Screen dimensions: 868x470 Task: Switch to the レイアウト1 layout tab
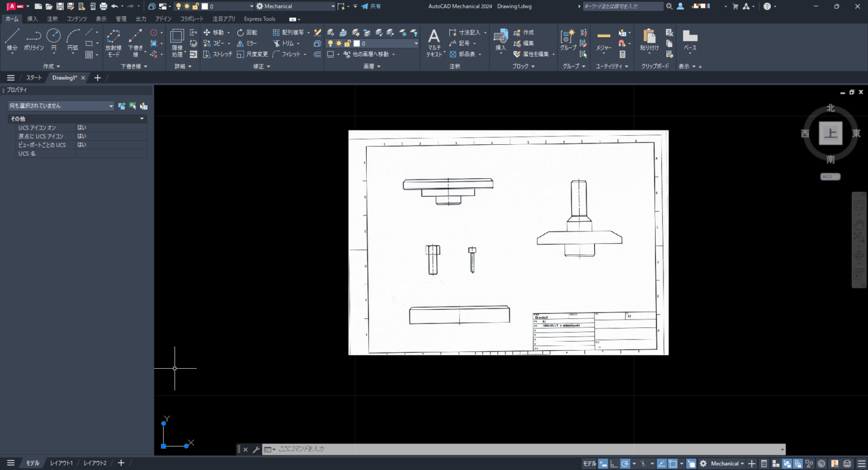(61, 463)
